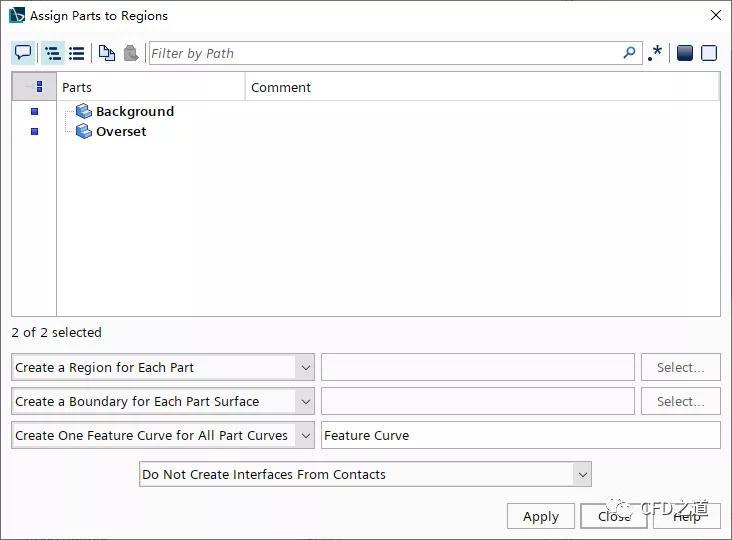Viewport: 732px width, 540px height.
Task: Click the Parts column header
Action: [x=150, y=87]
